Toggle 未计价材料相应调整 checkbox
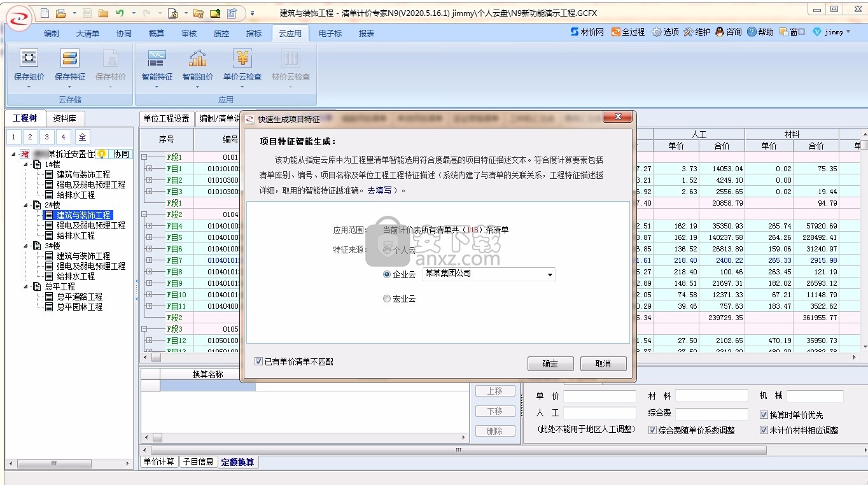868x485 pixels. pos(764,430)
